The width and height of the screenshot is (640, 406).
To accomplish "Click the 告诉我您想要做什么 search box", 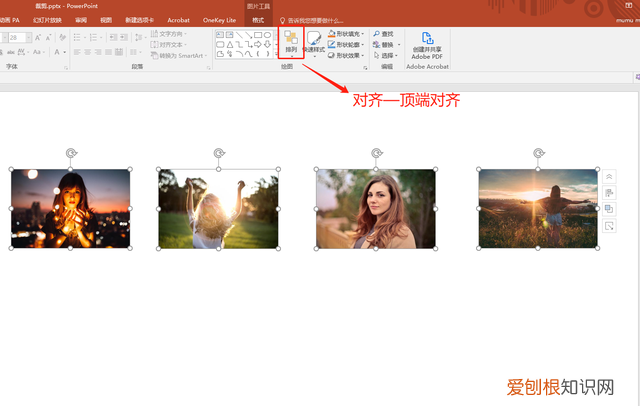I will point(320,19).
